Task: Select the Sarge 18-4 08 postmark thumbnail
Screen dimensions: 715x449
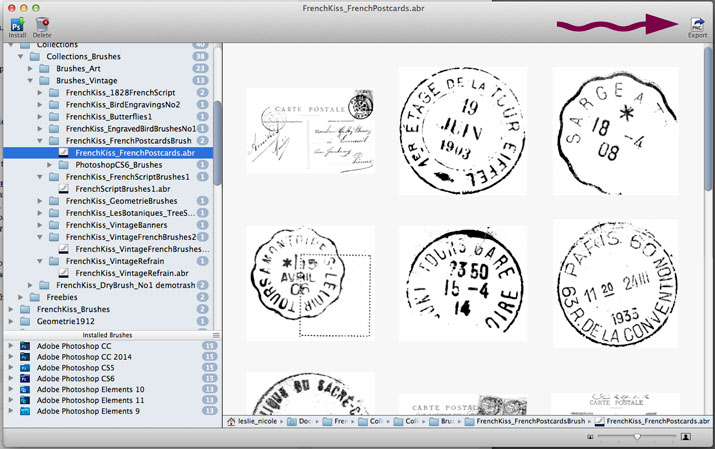Action: coord(615,131)
